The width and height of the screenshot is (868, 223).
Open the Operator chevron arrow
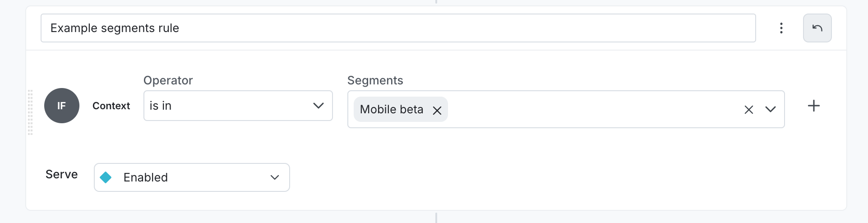[x=318, y=106]
